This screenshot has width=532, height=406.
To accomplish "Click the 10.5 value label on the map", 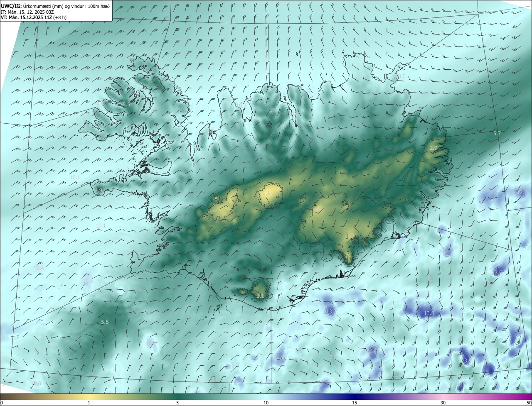I will pos(88,281).
